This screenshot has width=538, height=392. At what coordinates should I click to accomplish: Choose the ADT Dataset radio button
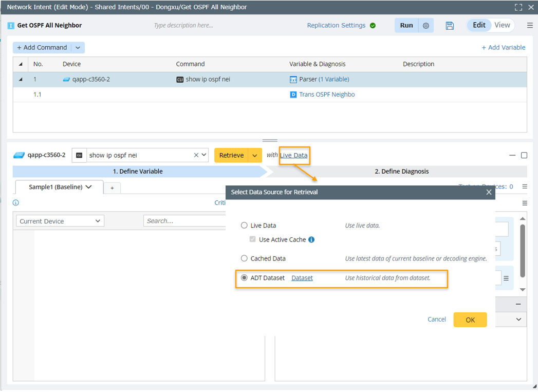244,278
